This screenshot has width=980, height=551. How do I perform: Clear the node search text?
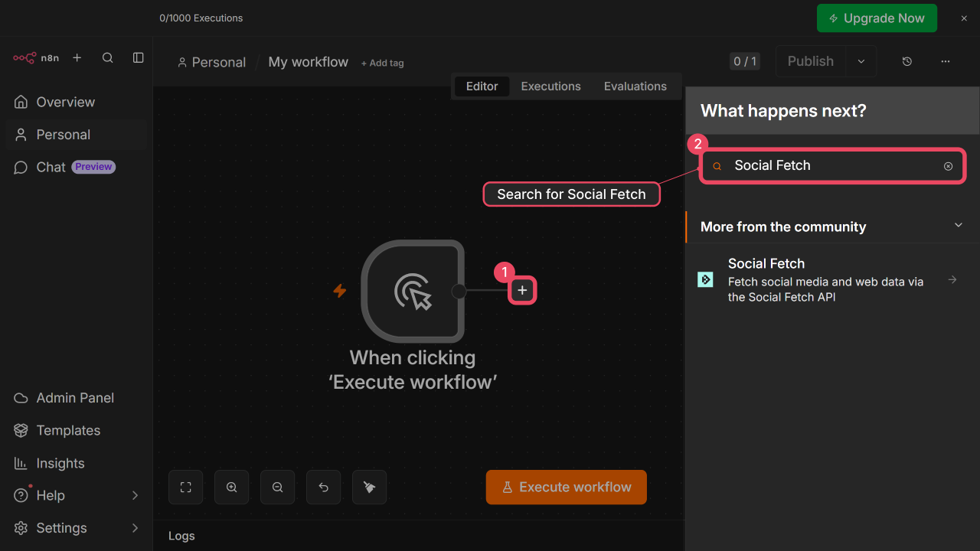[948, 166]
